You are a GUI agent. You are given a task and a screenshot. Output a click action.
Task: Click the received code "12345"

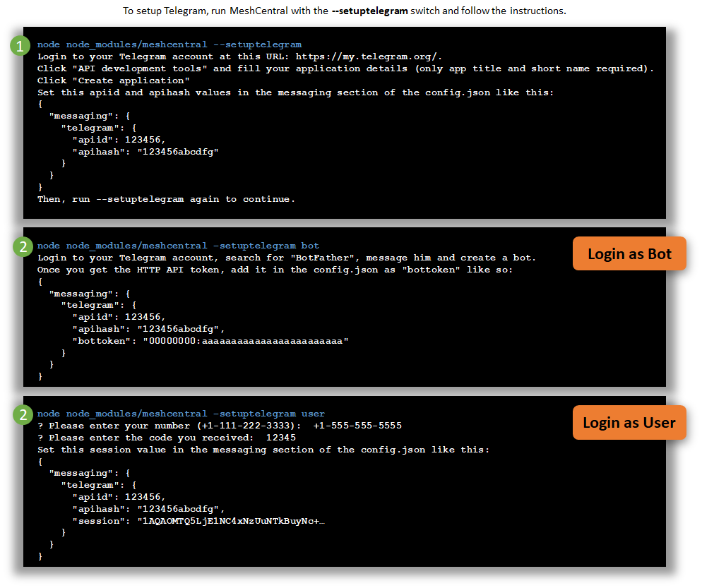(x=280, y=438)
